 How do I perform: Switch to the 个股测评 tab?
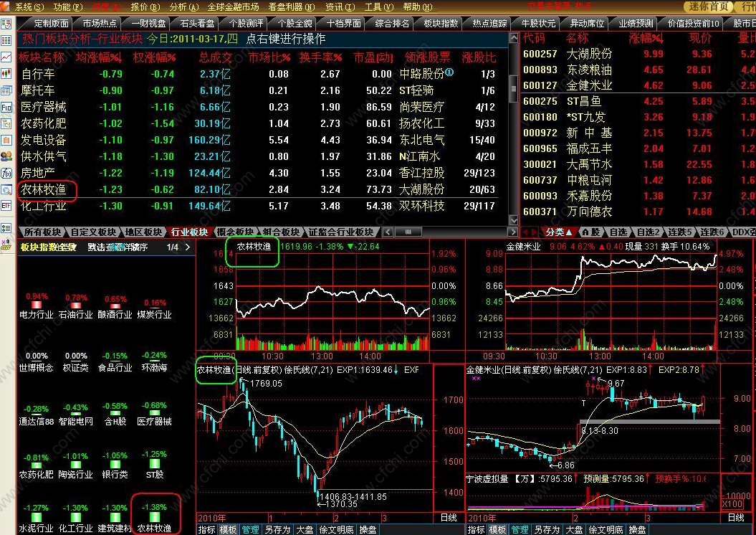(246, 23)
